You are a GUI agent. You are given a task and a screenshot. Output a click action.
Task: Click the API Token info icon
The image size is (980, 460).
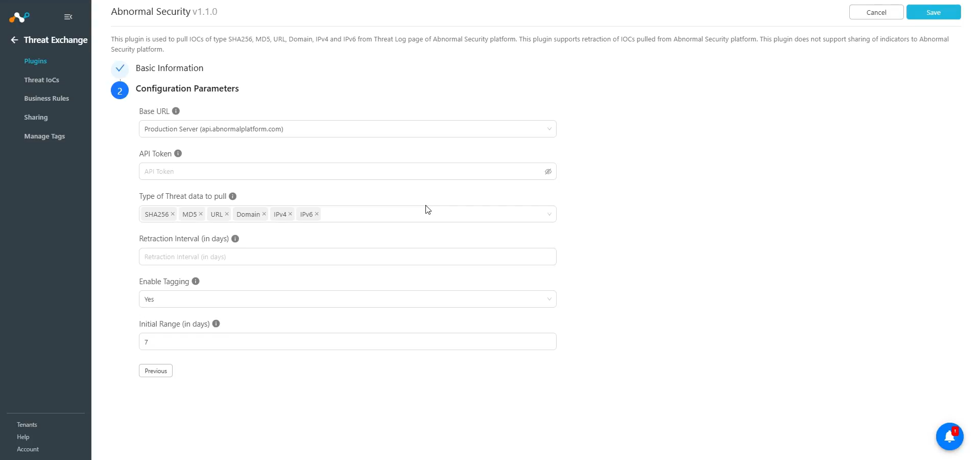[178, 153]
